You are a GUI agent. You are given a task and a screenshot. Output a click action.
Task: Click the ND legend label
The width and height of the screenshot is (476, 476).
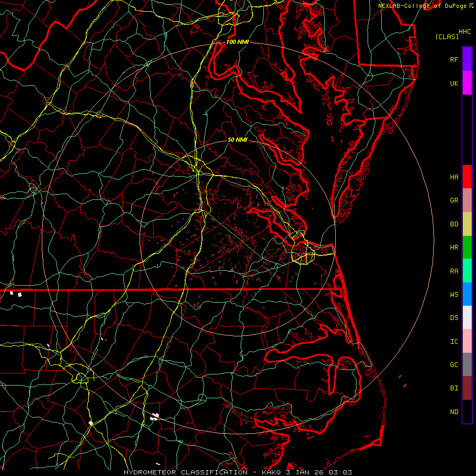454,411
